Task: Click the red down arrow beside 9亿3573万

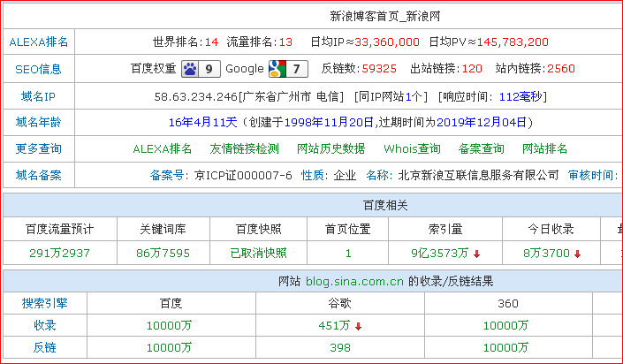Action: tap(477, 254)
